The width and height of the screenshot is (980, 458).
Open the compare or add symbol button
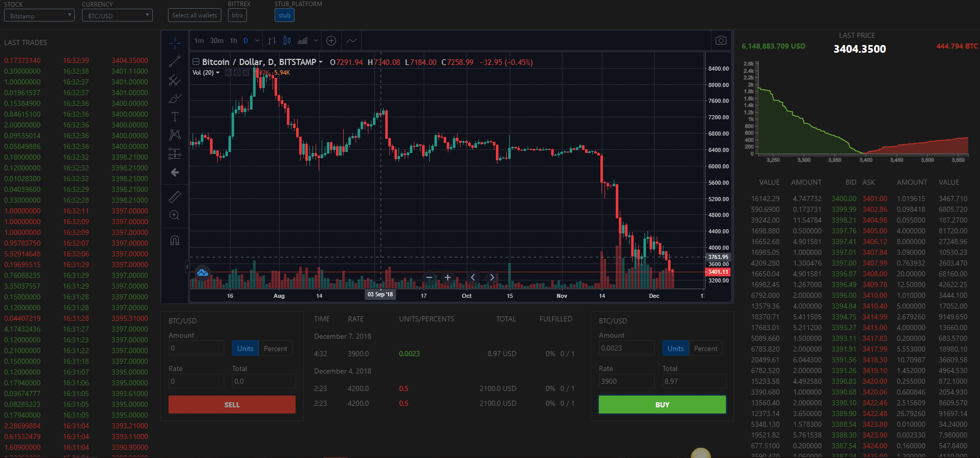[x=331, y=40]
